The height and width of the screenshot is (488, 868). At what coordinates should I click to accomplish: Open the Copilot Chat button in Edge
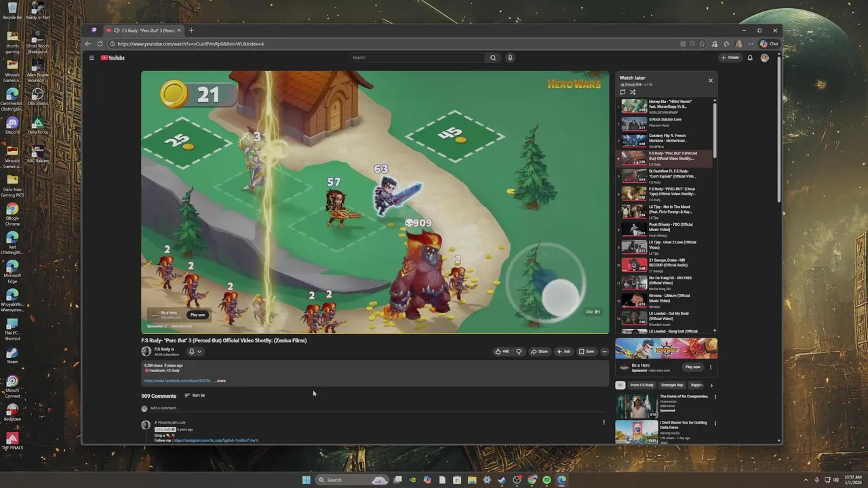[x=769, y=43]
